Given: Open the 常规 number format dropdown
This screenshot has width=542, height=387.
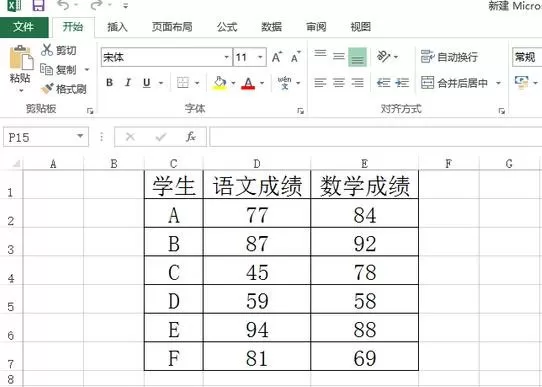Looking at the screenshot, I should tap(527, 57).
